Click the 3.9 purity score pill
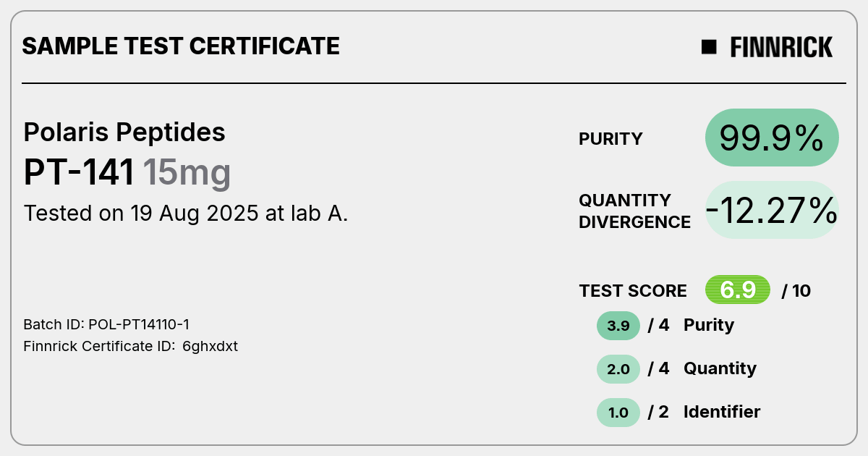The width and height of the screenshot is (868, 456). 618,326
